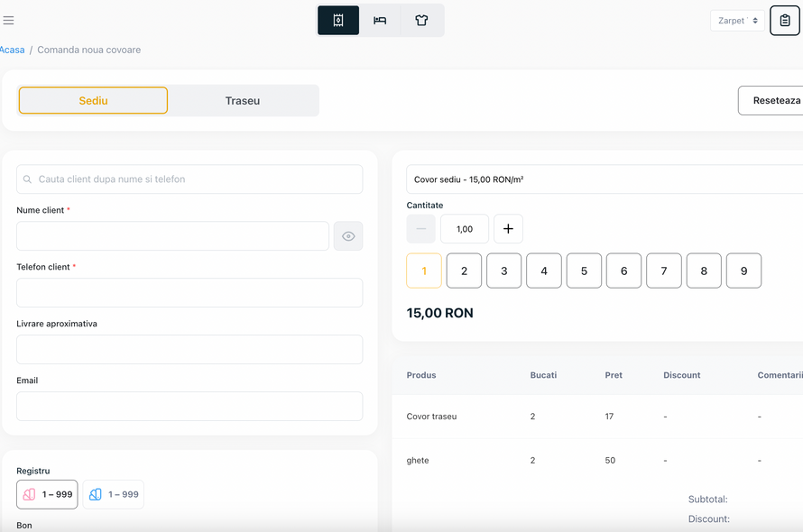
Task: Open the Covor sediu product dropdown
Action: point(605,179)
